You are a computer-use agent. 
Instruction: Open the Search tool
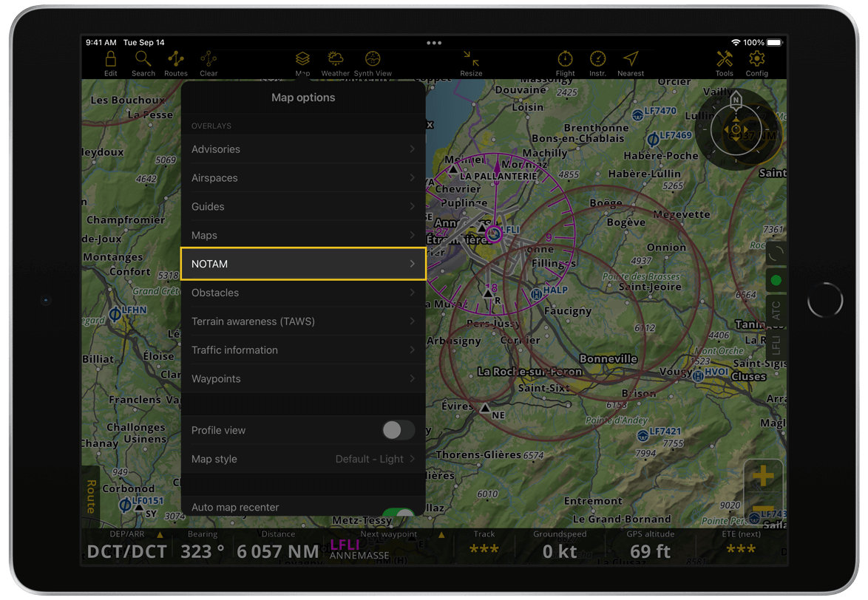tap(143, 63)
